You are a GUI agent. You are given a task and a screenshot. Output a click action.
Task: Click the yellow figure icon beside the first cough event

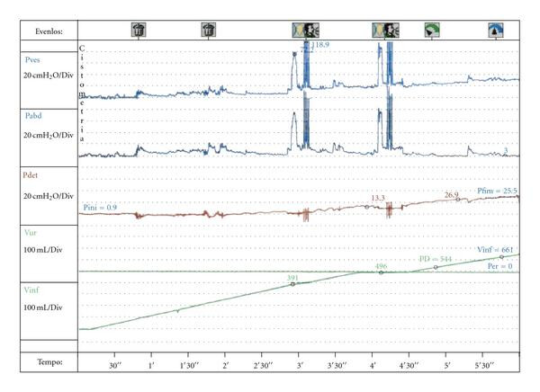[299, 31]
